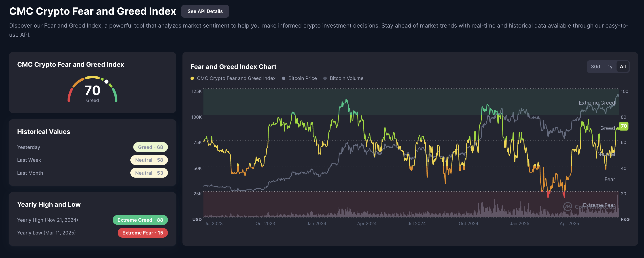The width and height of the screenshot is (644, 258).
Task: Click the Apr 2025 axis label
Action: point(569,224)
